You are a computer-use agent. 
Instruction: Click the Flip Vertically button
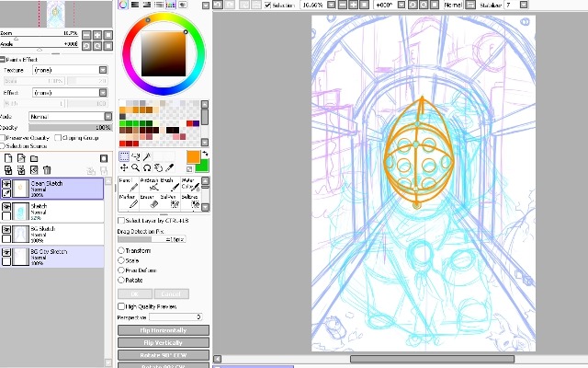coord(164,343)
